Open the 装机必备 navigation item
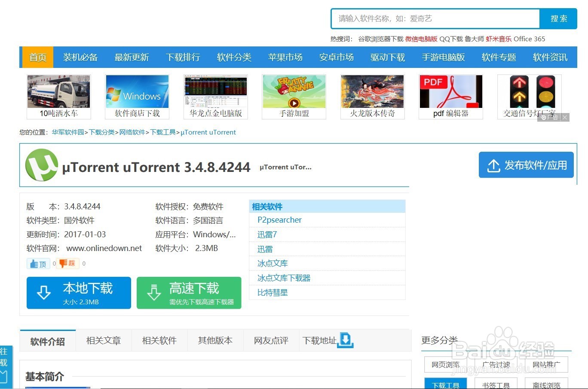Viewport: 588px width, 389px height. (80, 57)
